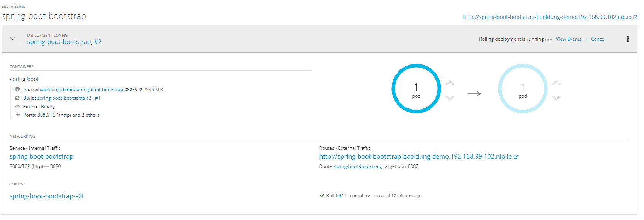Open the spring-boot-bootstrap-s2i build config
This screenshot has height=220, width=644.
pyautogui.click(x=46, y=196)
